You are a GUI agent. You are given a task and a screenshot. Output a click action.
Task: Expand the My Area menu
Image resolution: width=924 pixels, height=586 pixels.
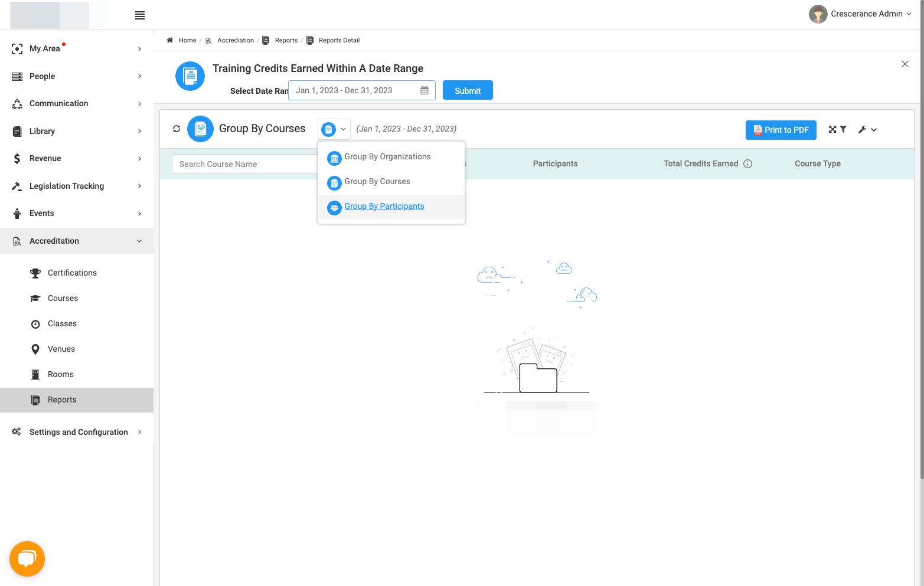(77, 48)
